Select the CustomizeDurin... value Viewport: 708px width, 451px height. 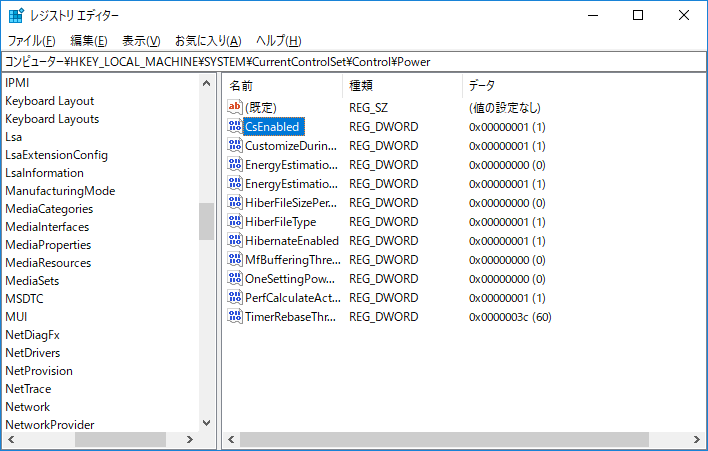[x=291, y=146]
